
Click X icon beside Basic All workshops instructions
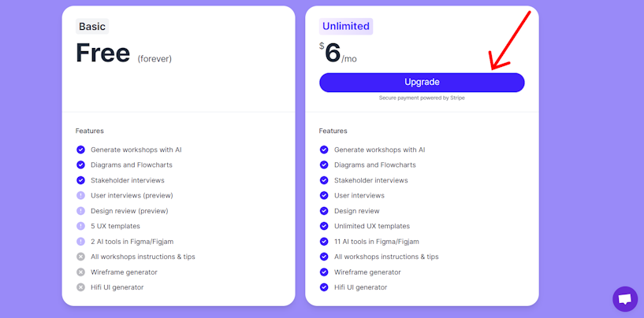tap(80, 257)
